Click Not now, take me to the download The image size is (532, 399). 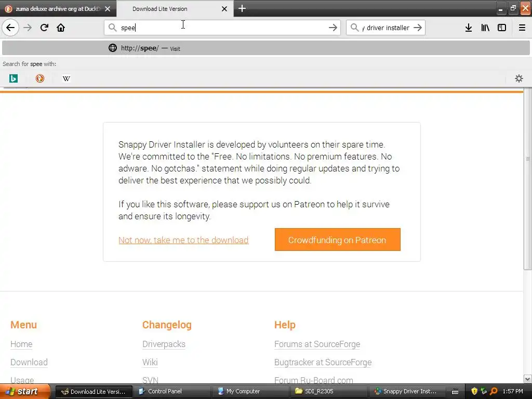pos(183,240)
